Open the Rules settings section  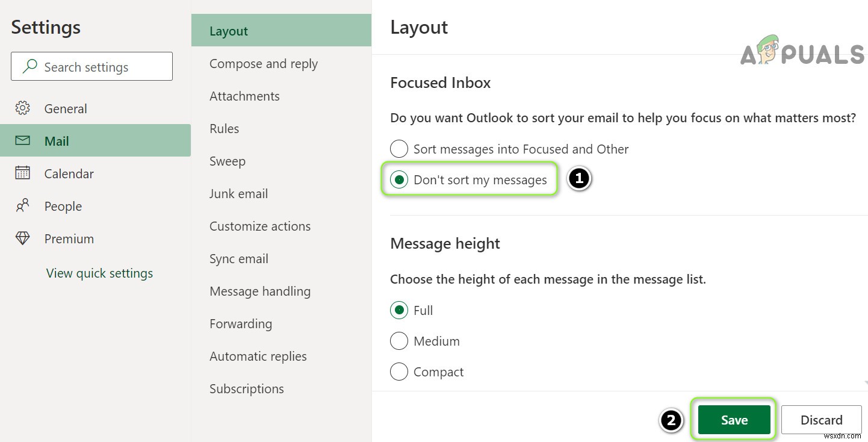click(224, 128)
